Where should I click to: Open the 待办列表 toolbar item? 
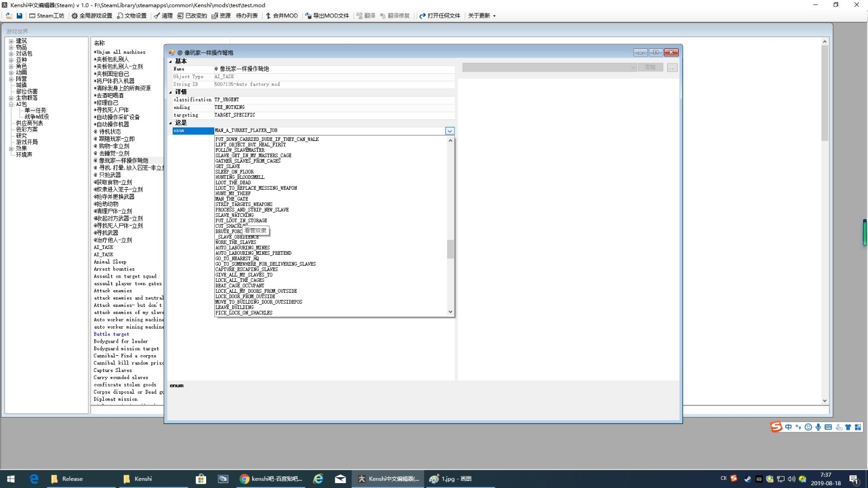[247, 16]
